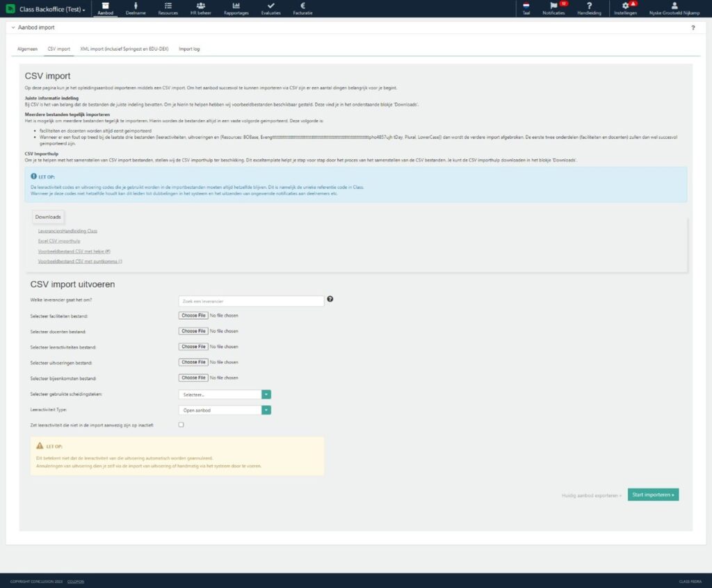712x588 pixels.
Task: Download the Excel CSV importhulp link
Action: (59, 240)
